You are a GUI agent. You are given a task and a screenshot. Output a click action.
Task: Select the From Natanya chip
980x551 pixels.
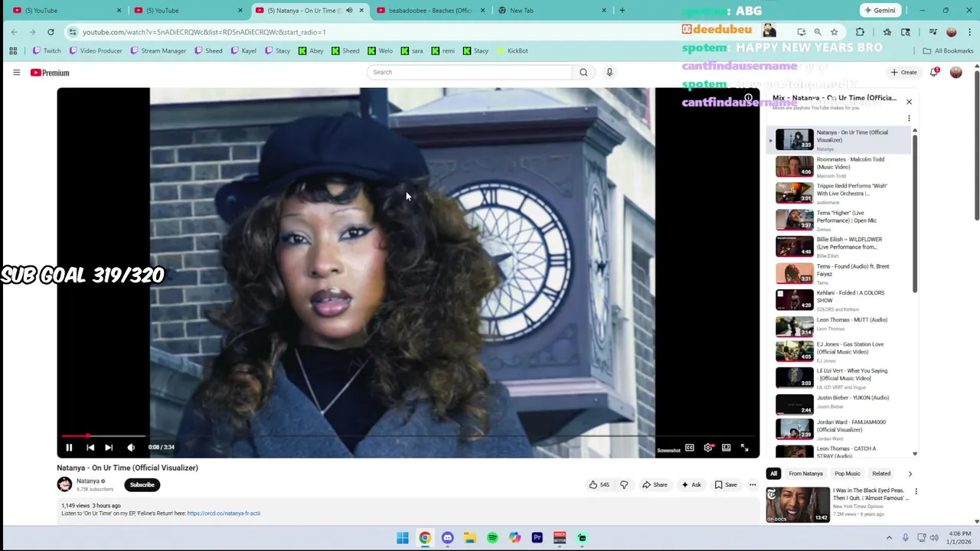click(x=805, y=474)
